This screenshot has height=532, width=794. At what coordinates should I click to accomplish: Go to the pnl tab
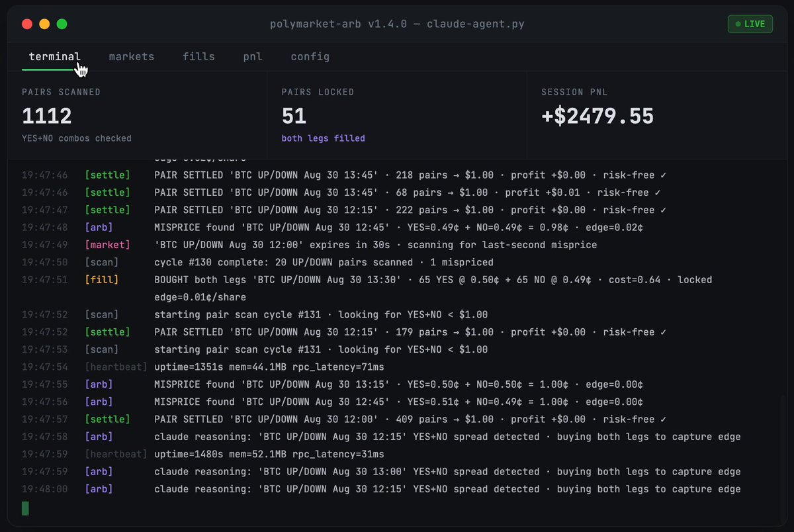click(253, 57)
